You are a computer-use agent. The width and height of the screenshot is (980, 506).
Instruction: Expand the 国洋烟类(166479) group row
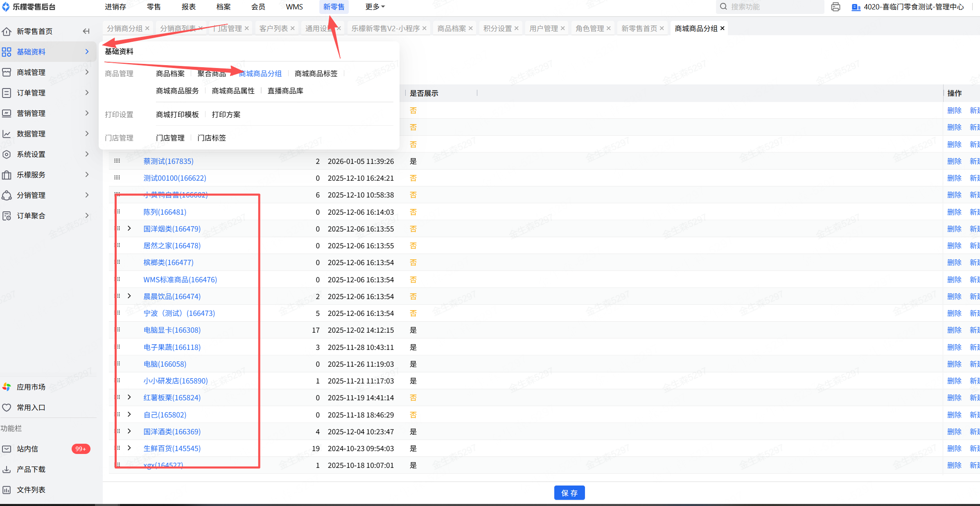[x=129, y=229]
